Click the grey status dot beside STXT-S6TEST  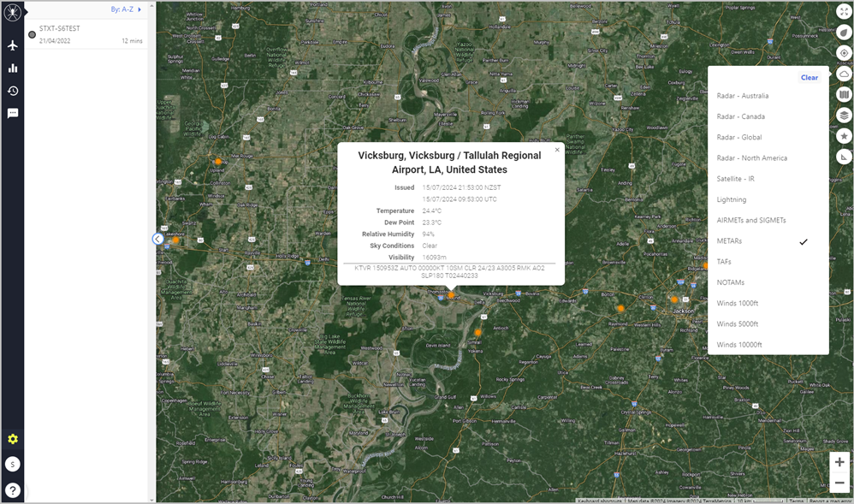click(33, 34)
